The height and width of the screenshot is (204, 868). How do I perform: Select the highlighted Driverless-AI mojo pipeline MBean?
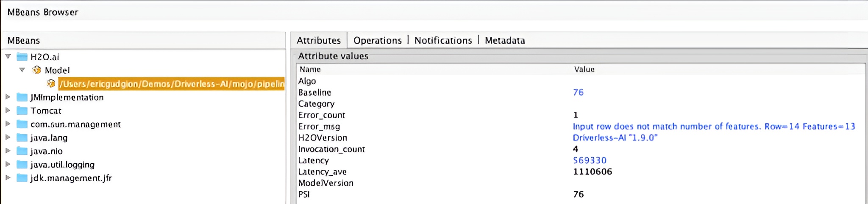(x=172, y=84)
